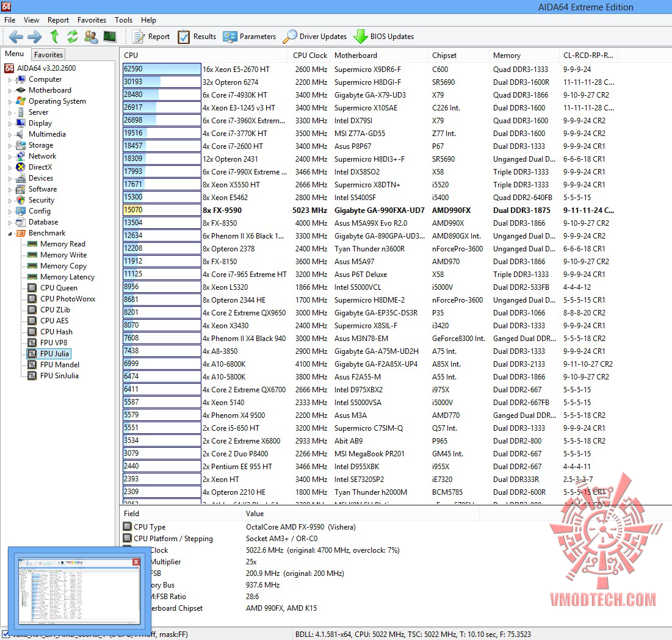The height and width of the screenshot is (640, 672).
Task: Sort by the Motherboard column header
Action: coord(380,56)
